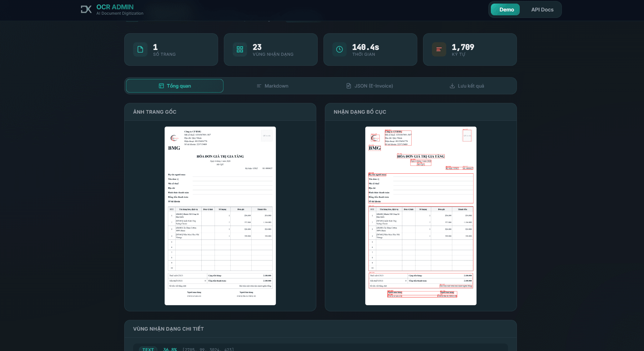Open the API Docs page
644x351 pixels.
pos(542,10)
